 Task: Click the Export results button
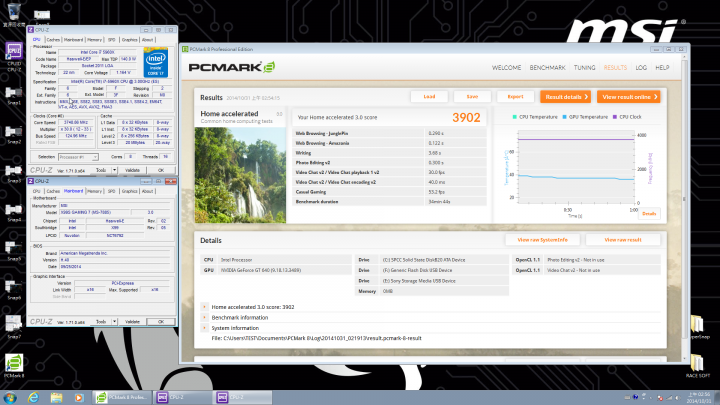[x=516, y=96]
